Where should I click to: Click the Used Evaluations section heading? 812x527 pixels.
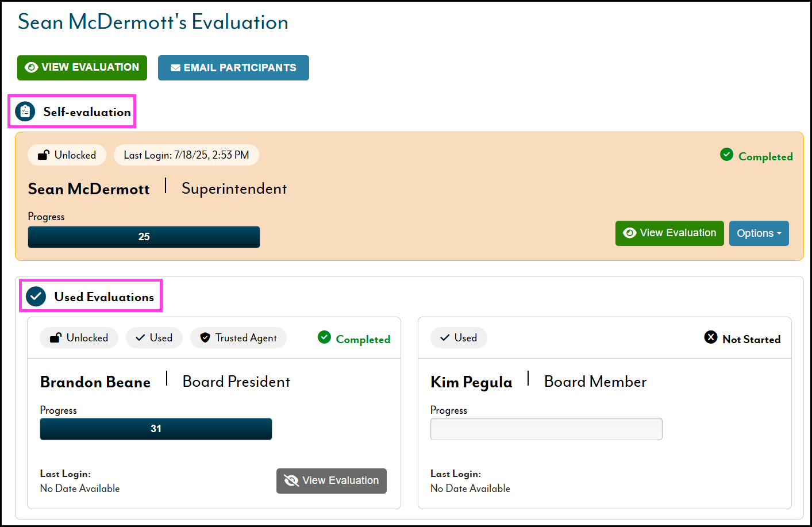click(x=104, y=297)
